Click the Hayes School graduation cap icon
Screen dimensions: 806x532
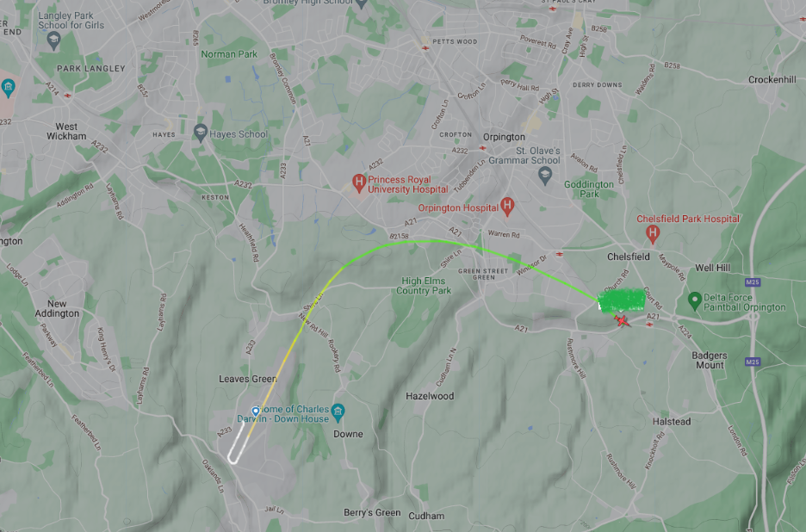[x=201, y=133]
